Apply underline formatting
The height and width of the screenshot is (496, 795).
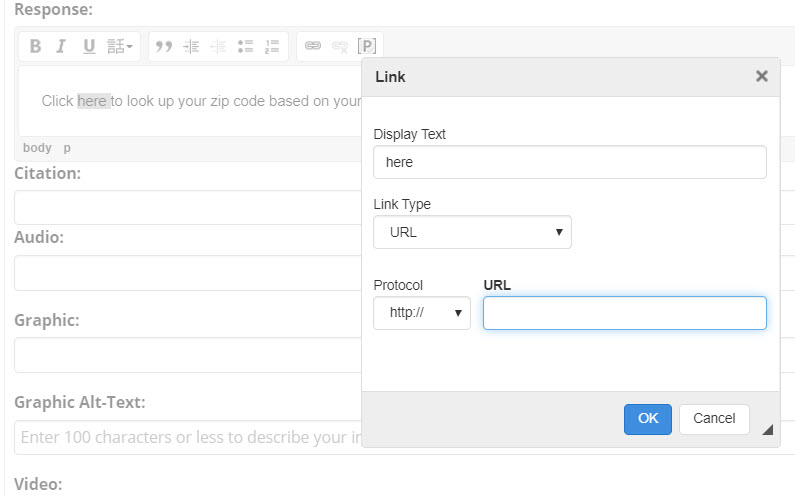[89, 46]
